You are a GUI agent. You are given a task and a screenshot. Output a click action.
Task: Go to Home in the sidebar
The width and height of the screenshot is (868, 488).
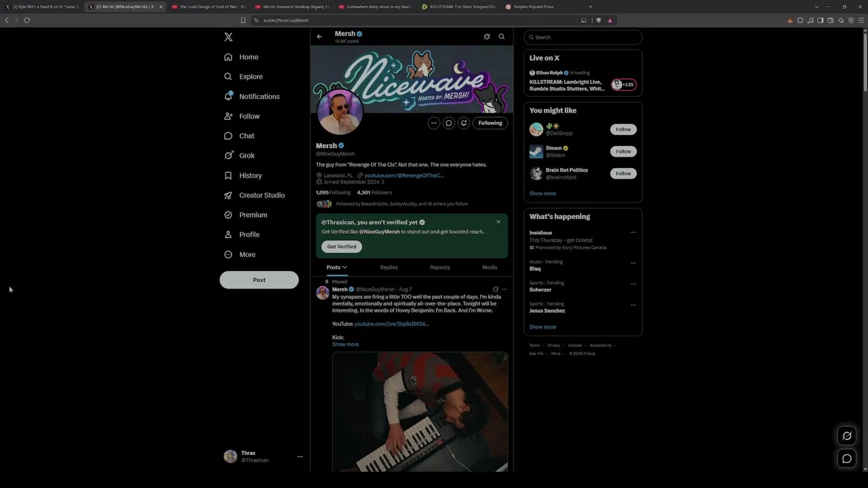coord(241,57)
